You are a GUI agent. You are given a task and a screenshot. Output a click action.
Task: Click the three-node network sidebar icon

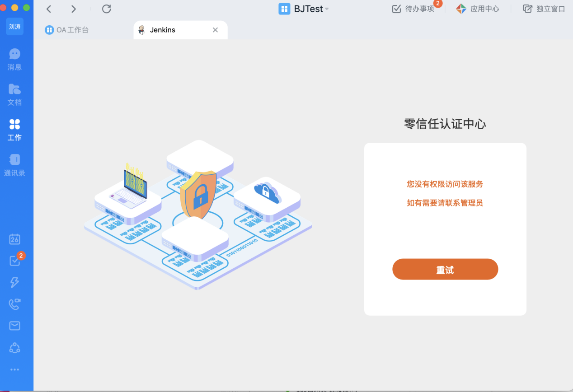click(x=14, y=348)
